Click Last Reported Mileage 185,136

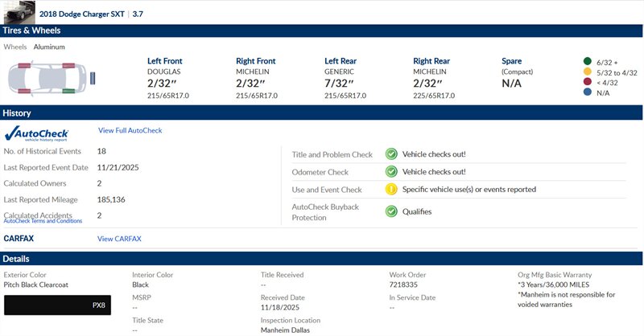[x=111, y=200]
